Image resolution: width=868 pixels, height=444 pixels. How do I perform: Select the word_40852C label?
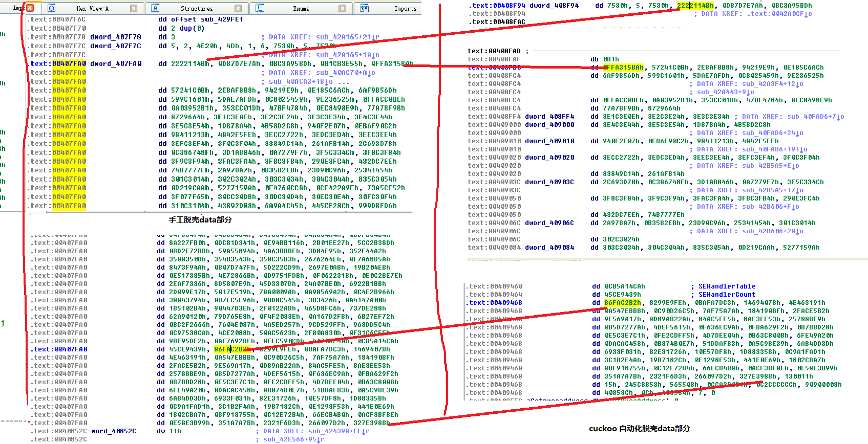113,431
